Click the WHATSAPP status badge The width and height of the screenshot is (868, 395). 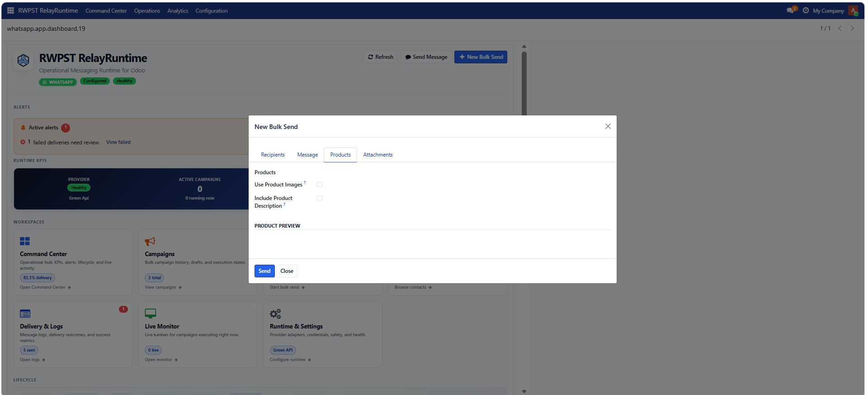click(58, 82)
